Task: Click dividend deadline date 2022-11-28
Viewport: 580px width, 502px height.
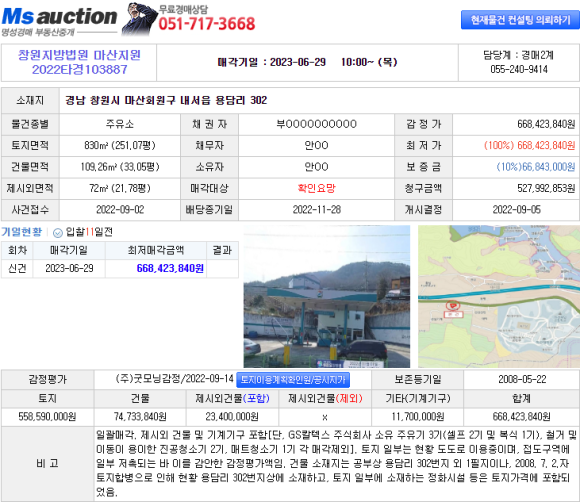Action: [317, 210]
